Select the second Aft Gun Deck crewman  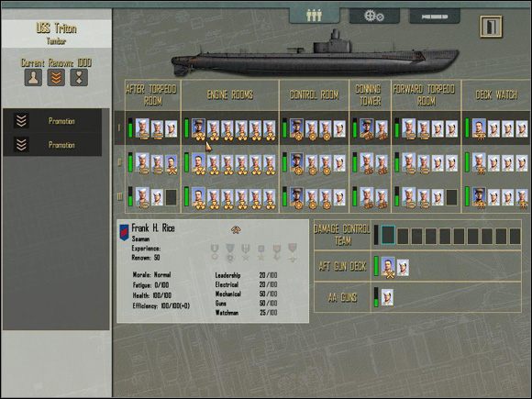point(403,267)
